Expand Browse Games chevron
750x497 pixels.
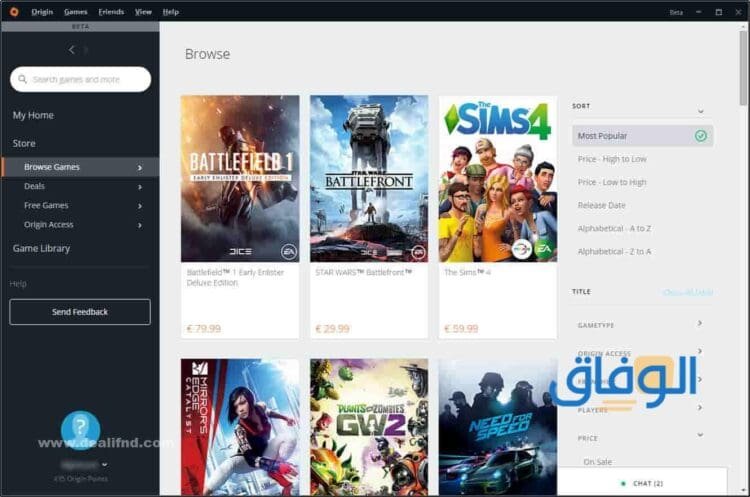(x=140, y=167)
